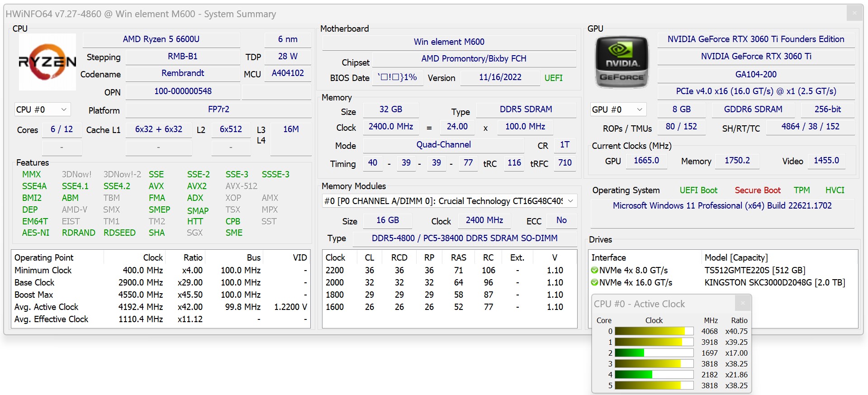Click the green UEFI label beside BIOS version

554,78
